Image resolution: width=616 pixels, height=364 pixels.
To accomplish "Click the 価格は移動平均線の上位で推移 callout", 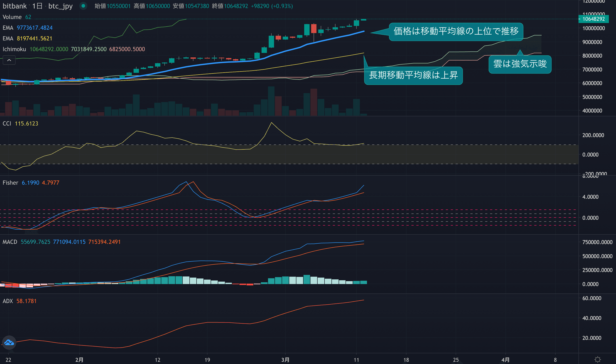I will pos(456,31).
